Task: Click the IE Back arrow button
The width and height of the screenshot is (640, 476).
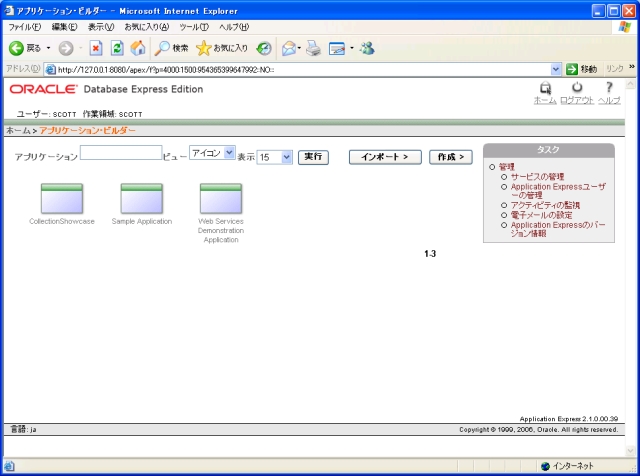Action: click(x=16, y=48)
